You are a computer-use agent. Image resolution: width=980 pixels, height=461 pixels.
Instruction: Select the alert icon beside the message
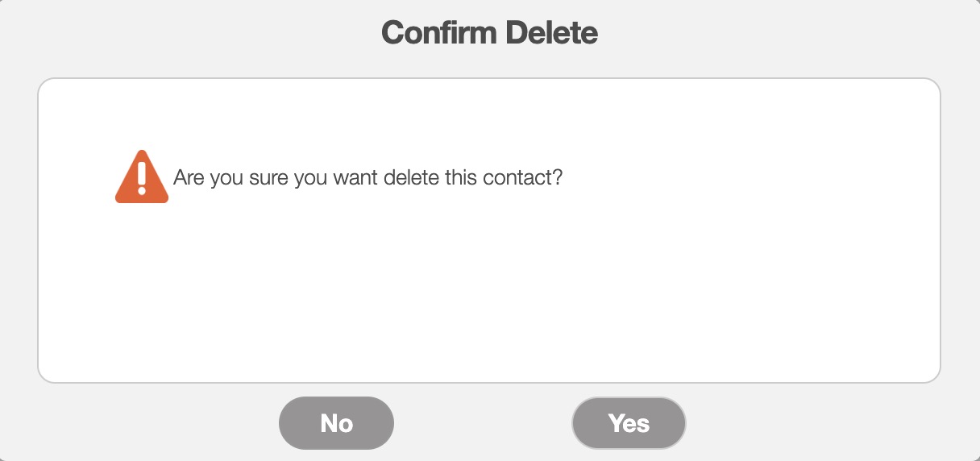142,178
